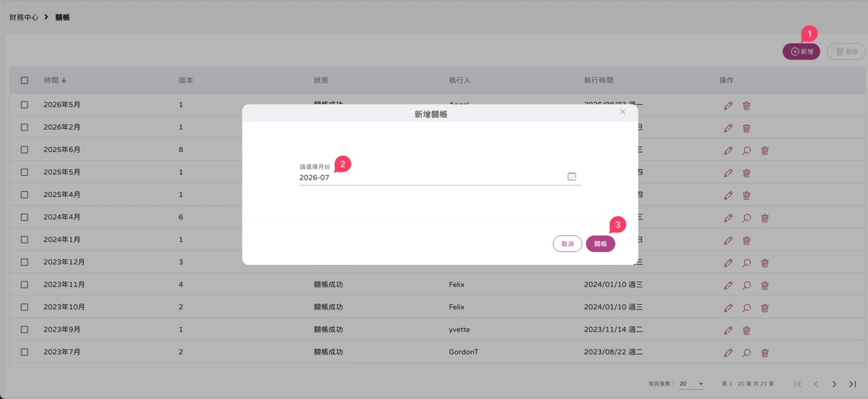Viewport: 868px width, 399px height.
Task: Edit the 2024年1月 record with pencil icon
Action: click(x=728, y=240)
